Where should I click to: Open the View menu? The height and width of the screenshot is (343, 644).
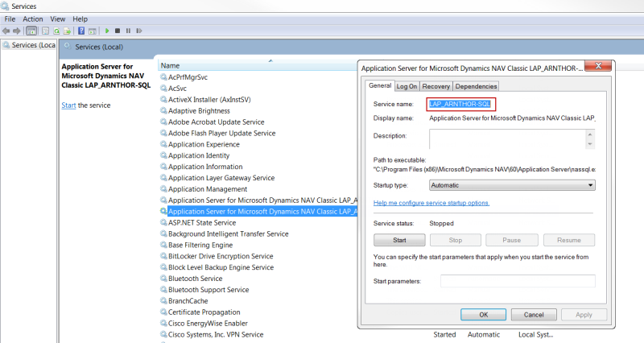click(57, 19)
